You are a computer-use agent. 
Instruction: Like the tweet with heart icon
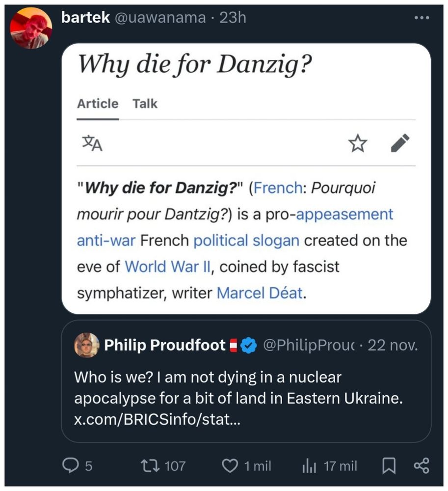pos(230,465)
